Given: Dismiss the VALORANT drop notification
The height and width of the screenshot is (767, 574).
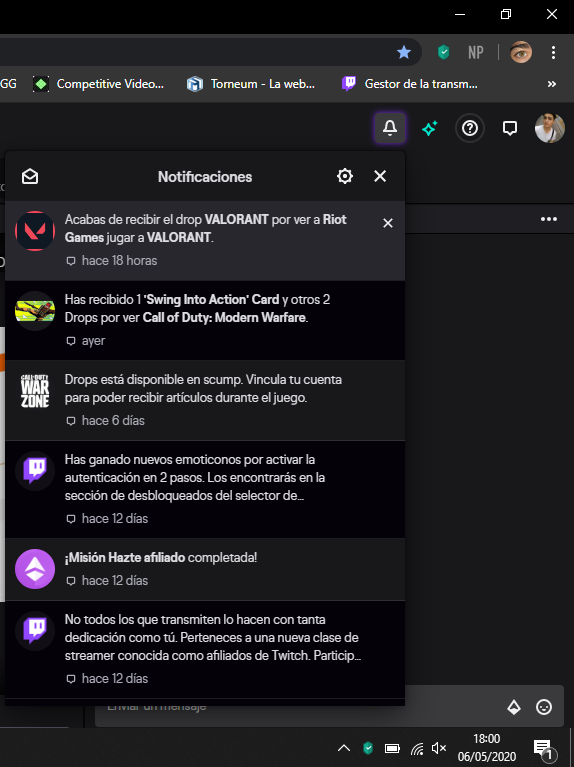Looking at the screenshot, I should 388,223.
